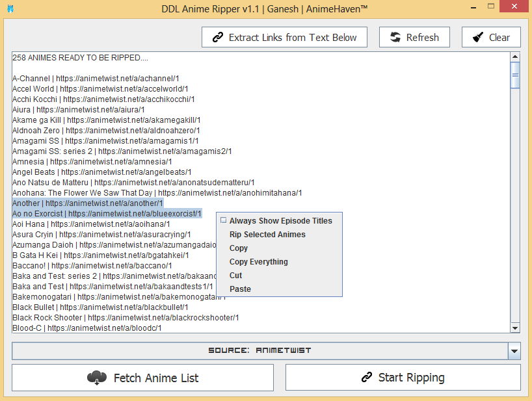532x401 pixels.
Task: Click the Anohana: The Flower We Saw line
Action: (x=157, y=193)
